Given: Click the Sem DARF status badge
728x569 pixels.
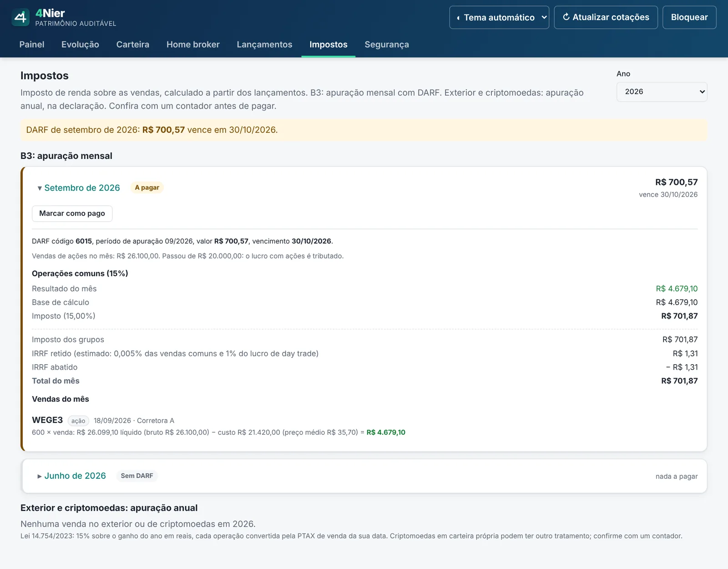Looking at the screenshot, I should (137, 476).
